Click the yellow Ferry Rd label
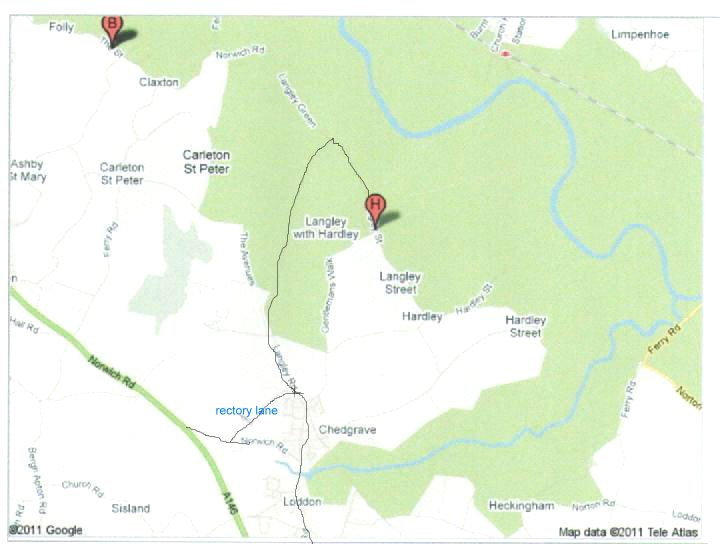Viewport: 720px width, 544px height. (x=664, y=339)
